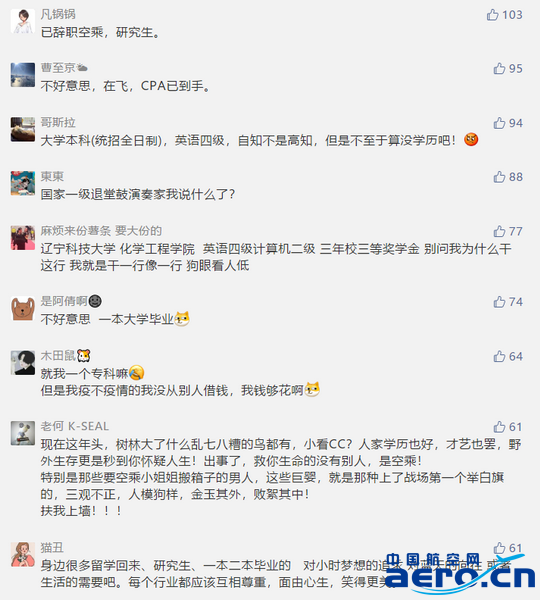Like 猫丑's comment at the bottom

pyautogui.click(x=499, y=548)
